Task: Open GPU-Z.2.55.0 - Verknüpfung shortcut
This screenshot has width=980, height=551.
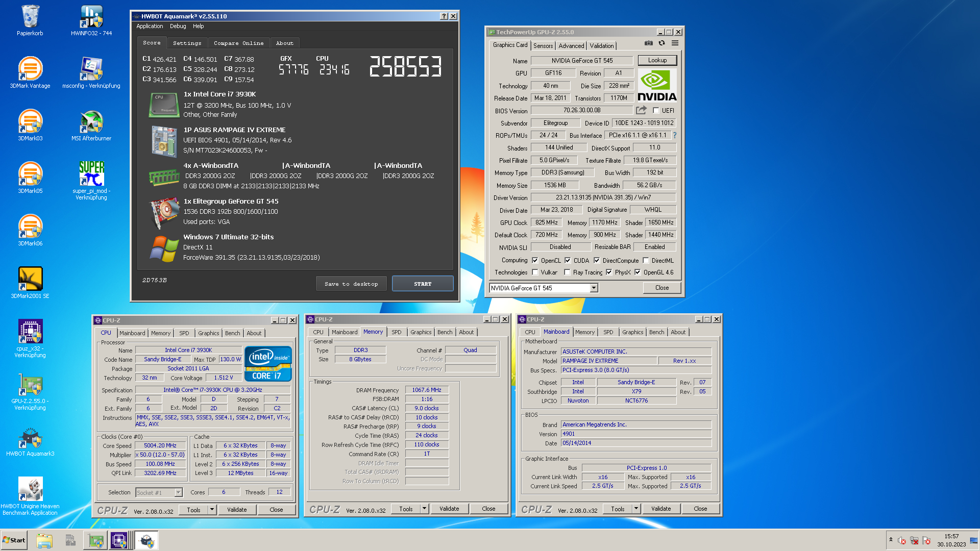Action: (30, 391)
